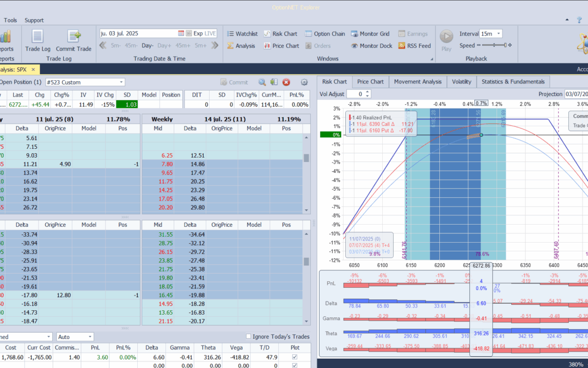
Task: Switch to the Volatility tab
Action: pos(462,81)
